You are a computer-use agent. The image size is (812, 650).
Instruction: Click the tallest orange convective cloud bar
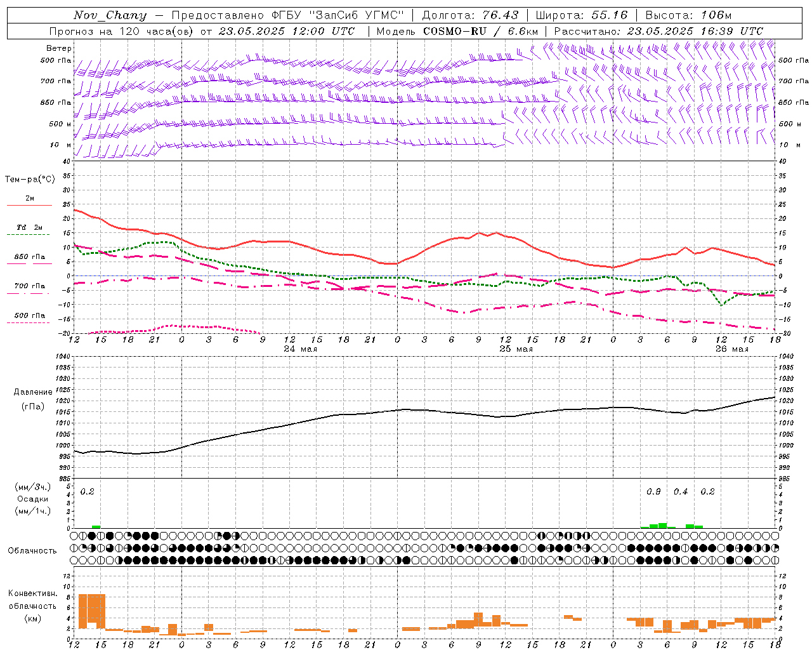coord(92,611)
